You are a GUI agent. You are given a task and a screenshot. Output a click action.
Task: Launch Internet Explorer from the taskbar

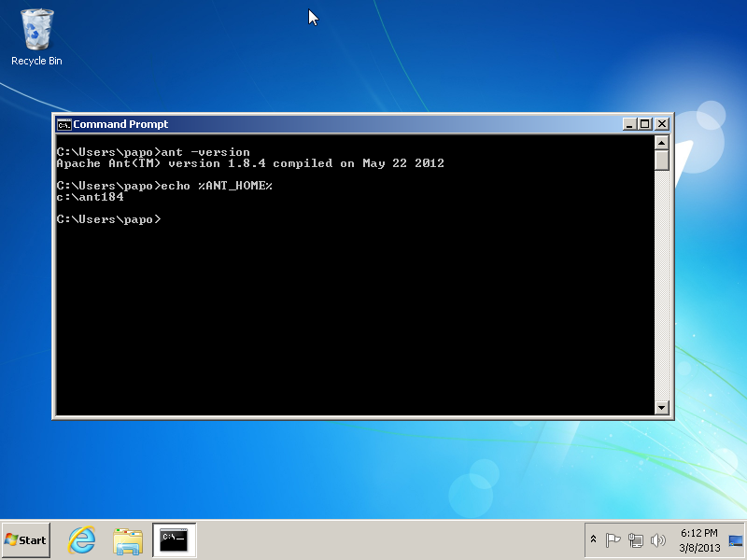coord(81,540)
